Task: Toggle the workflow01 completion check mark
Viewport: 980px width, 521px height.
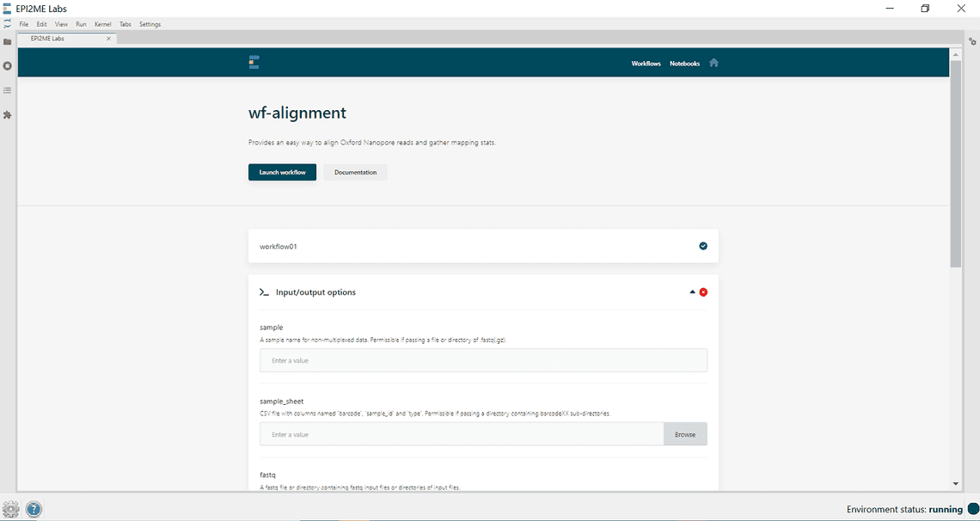Action: pyautogui.click(x=703, y=246)
